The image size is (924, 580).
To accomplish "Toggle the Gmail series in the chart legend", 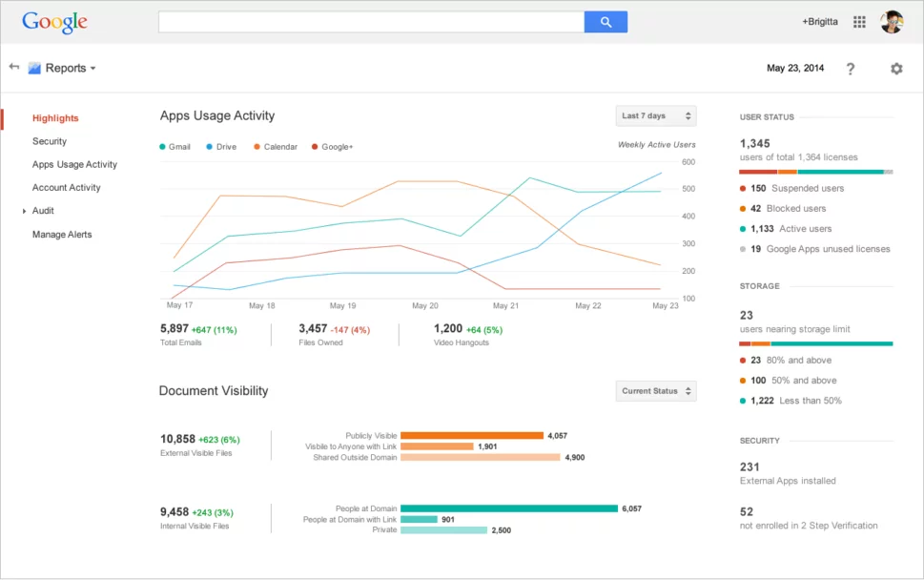I will click(x=175, y=147).
